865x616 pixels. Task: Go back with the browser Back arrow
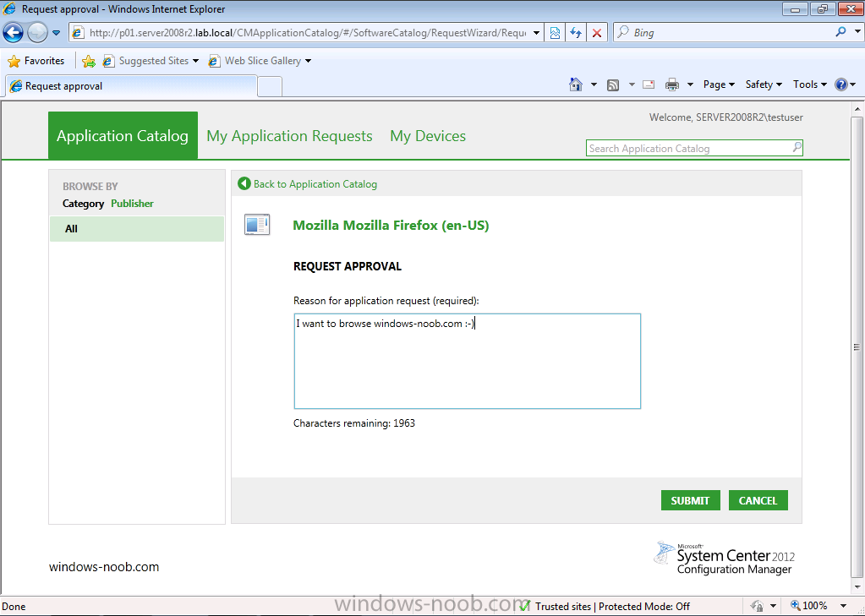[14, 33]
